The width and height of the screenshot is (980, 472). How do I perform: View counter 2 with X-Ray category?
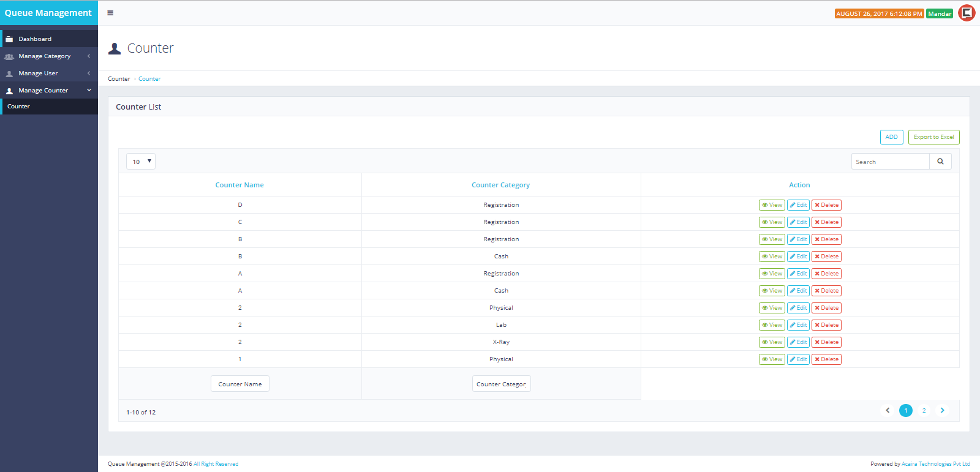pos(772,342)
